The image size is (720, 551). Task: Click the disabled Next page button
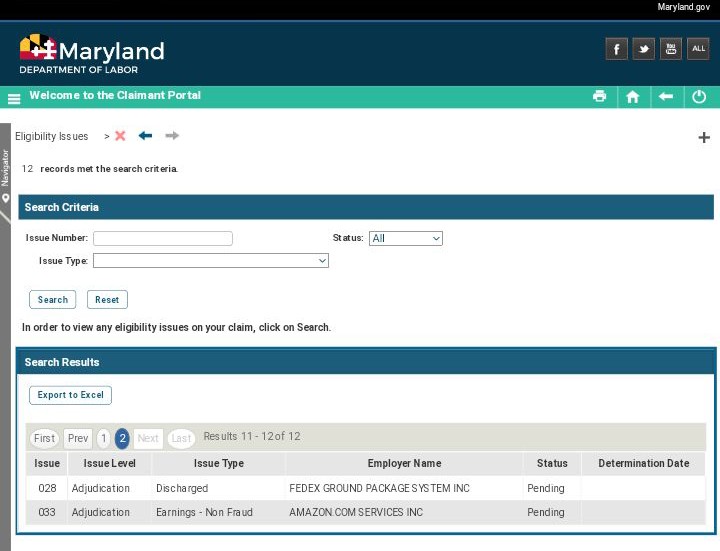148,439
